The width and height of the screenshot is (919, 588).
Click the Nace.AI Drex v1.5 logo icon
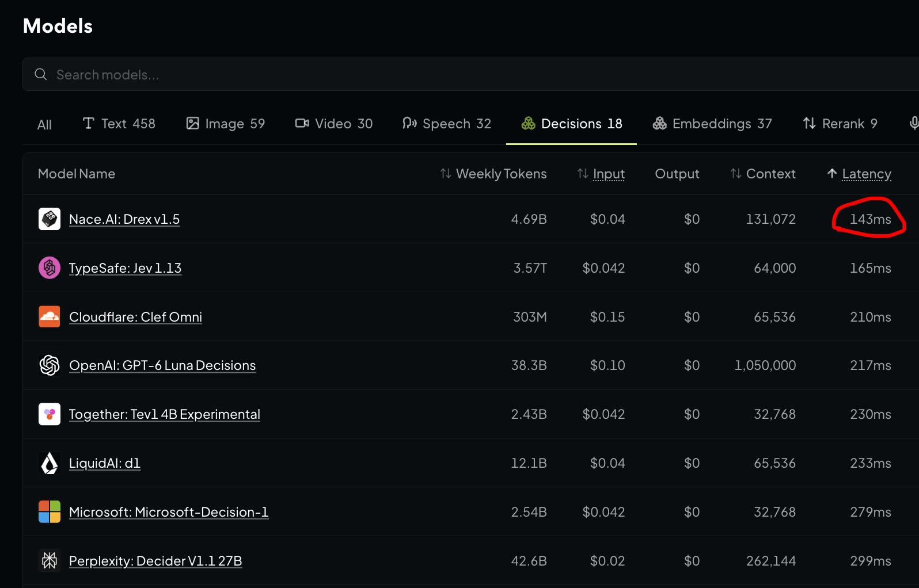click(50, 219)
